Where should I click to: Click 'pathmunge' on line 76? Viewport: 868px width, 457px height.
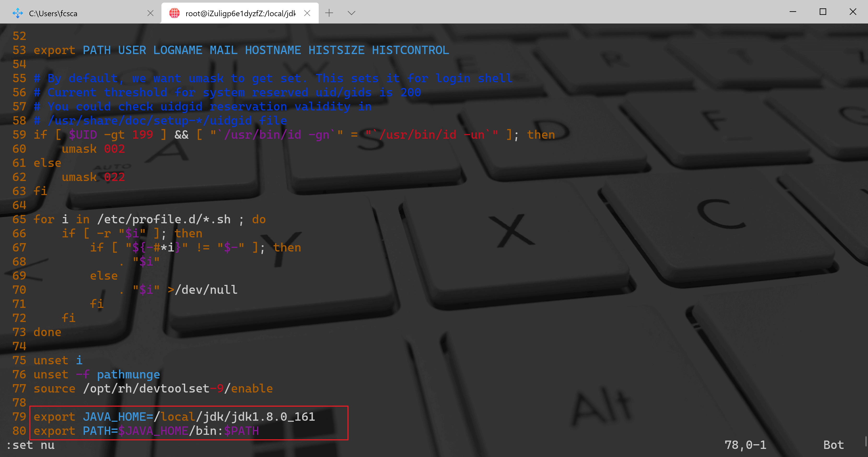pos(128,374)
